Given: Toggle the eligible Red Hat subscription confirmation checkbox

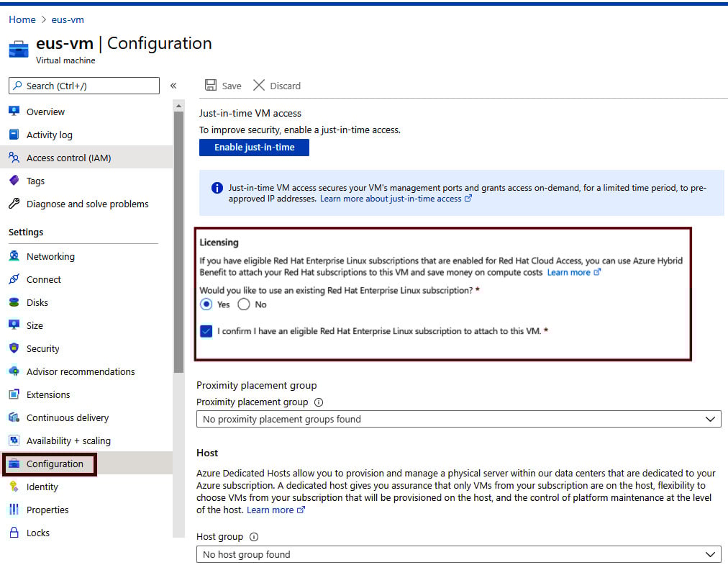Looking at the screenshot, I should coord(206,331).
